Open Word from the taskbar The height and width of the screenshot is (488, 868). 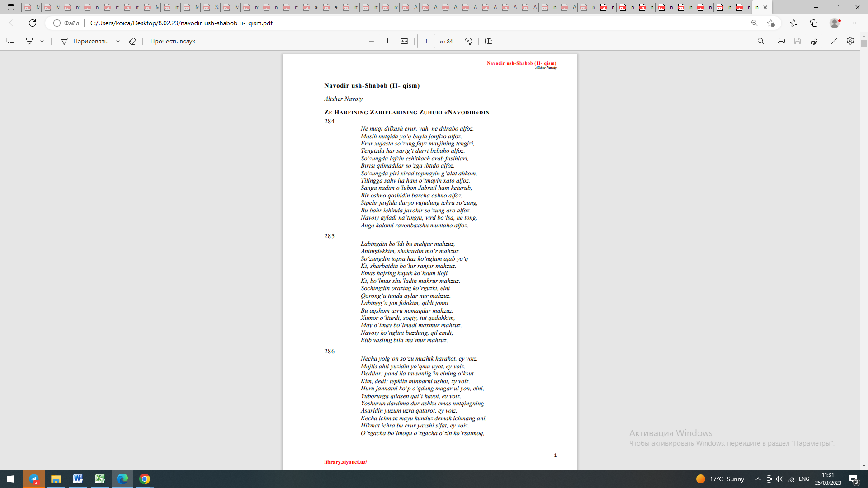tap(78, 479)
